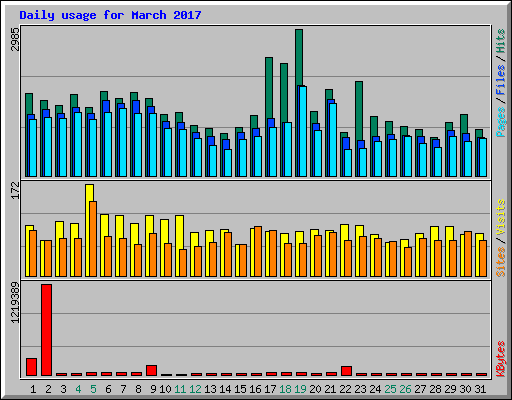Click the chart title 'Daily usage for March 2017'
512x400 pixels.
pyautogui.click(x=110, y=15)
